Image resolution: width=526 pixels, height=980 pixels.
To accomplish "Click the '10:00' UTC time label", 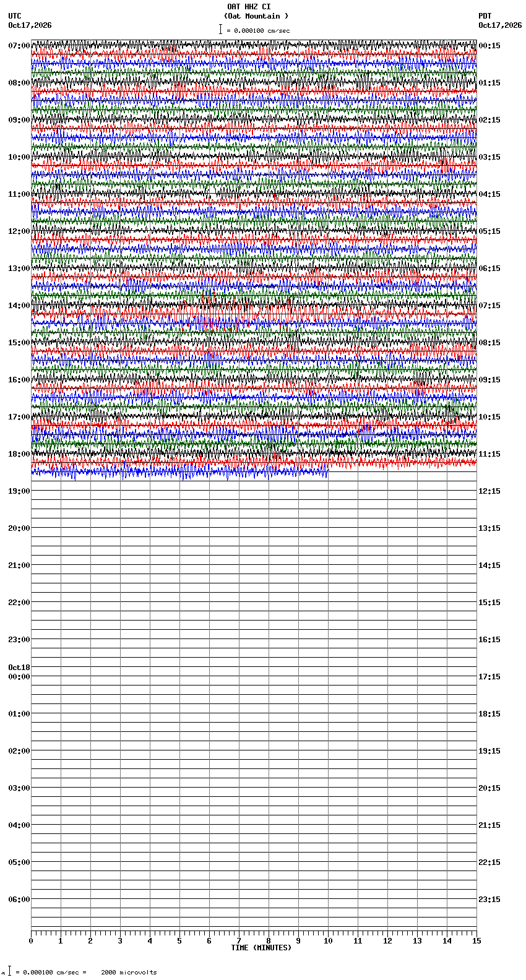I will 19,157.
